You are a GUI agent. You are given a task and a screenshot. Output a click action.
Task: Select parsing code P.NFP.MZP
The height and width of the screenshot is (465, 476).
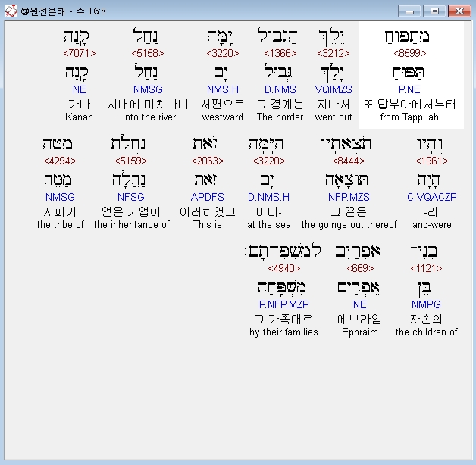(283, 304)
